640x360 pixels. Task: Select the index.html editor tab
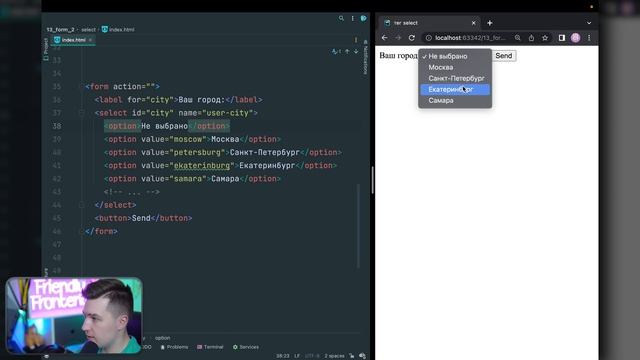pos(73,40)
